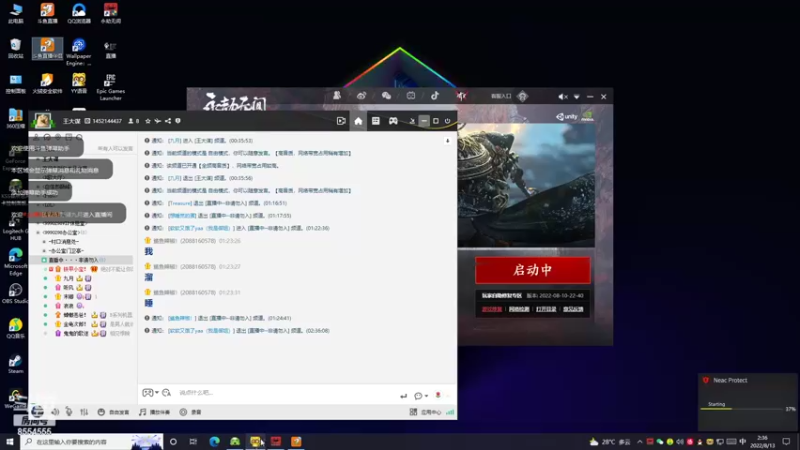Click the YY channel avatar picture

click(42, 120)
